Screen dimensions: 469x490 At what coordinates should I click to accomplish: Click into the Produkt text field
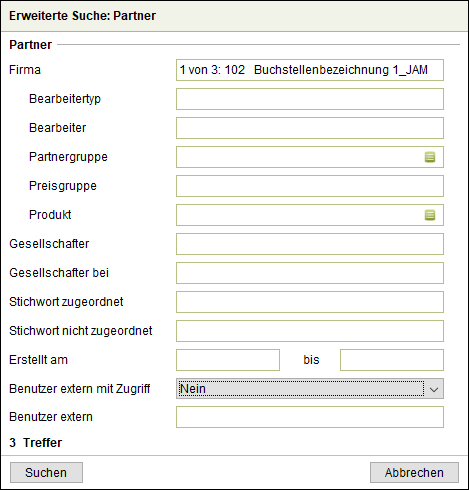coord(300,215)
